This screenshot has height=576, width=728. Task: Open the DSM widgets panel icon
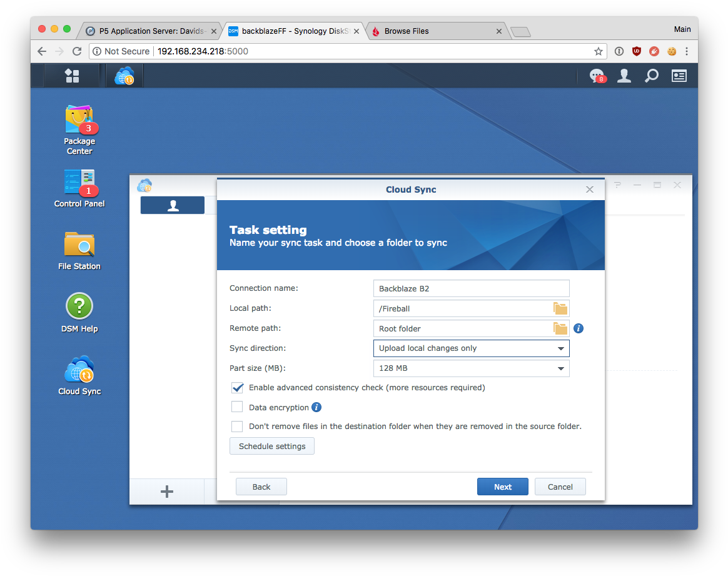(679, 76)
